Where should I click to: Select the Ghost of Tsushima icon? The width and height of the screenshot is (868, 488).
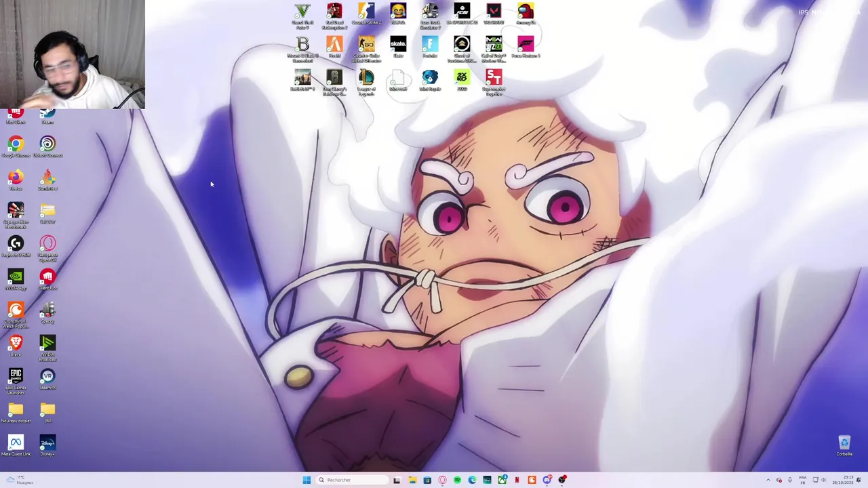coord(462,49)
